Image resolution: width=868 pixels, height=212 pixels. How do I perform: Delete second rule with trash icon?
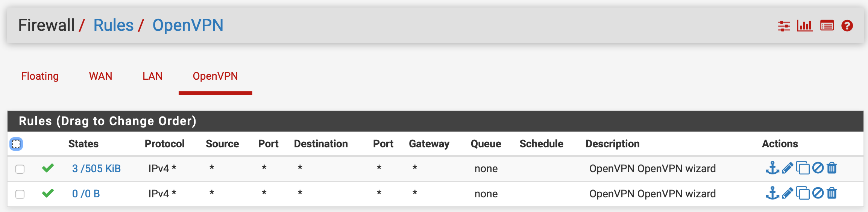832,193
